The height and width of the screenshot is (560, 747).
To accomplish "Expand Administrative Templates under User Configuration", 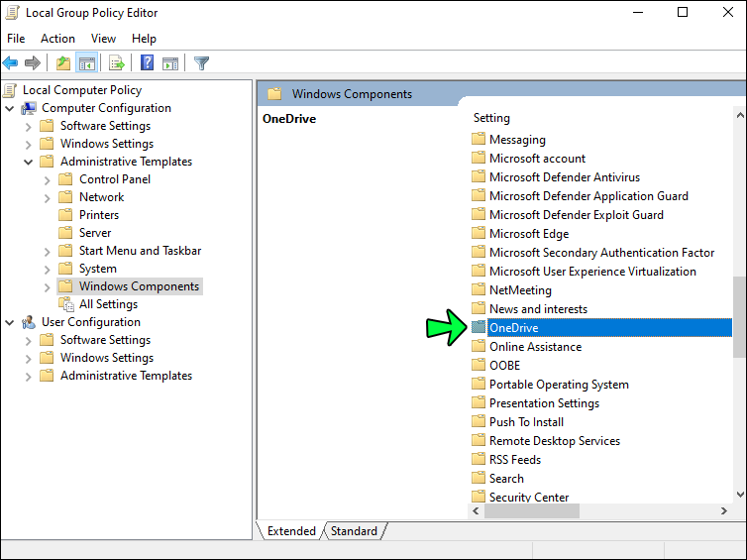I will pos(28,377).
